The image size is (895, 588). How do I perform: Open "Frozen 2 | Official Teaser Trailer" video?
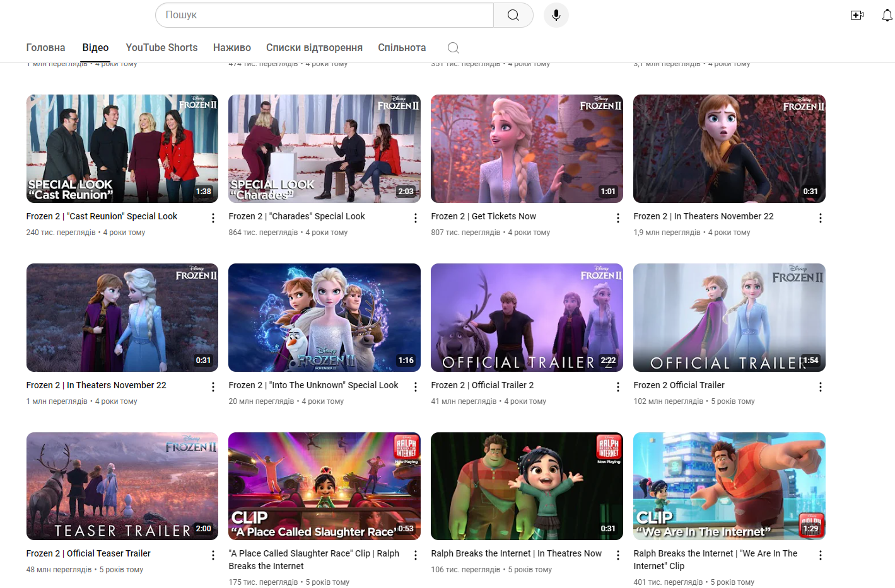88,553
